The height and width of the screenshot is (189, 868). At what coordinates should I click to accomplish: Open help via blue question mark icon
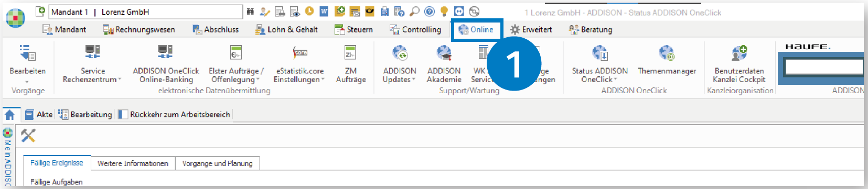[x=430, y=11]
